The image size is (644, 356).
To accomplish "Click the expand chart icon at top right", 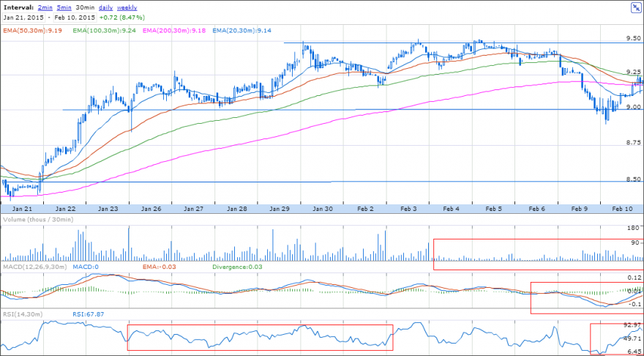I will point(635,9).
